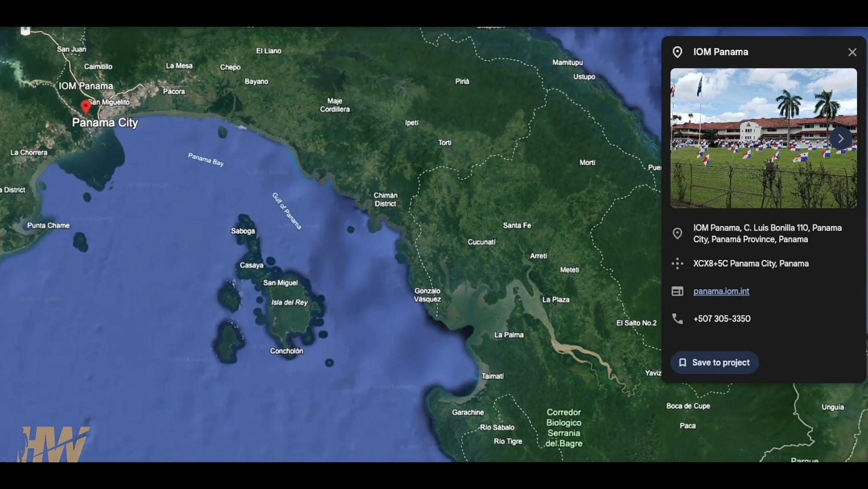The height and width of the screenshot is (489, 868).
Task: Select the plus code XCX8+5C Panama City
Action: [x=751, y=263]
